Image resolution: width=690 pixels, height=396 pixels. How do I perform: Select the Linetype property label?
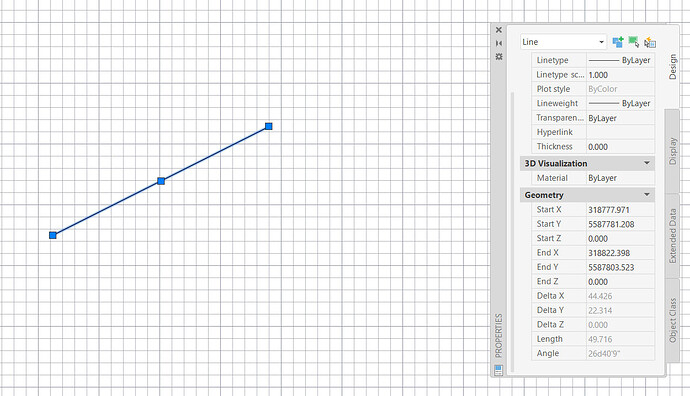tap(552, 60)
